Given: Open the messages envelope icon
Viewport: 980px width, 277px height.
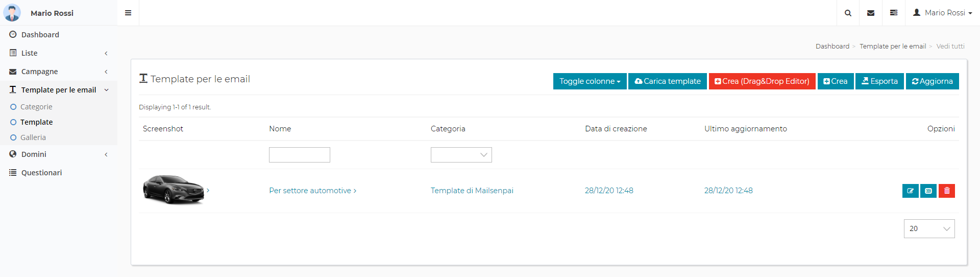Looking at the screenshot, I should click(x=871, y=13).
